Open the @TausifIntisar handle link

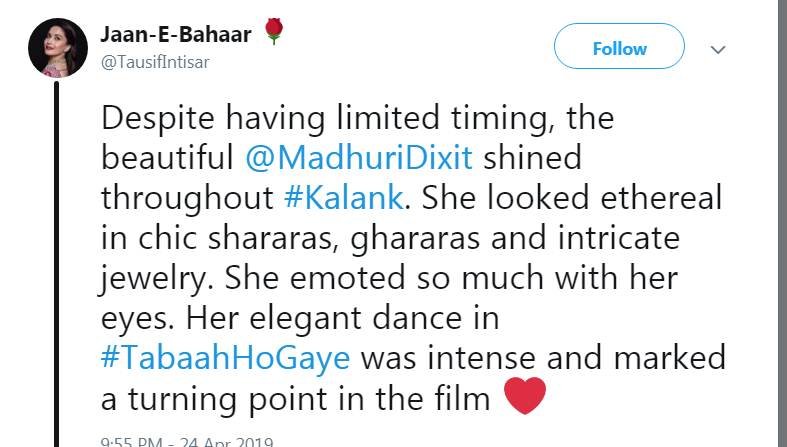pyautogui.click(x=154, y=62)
